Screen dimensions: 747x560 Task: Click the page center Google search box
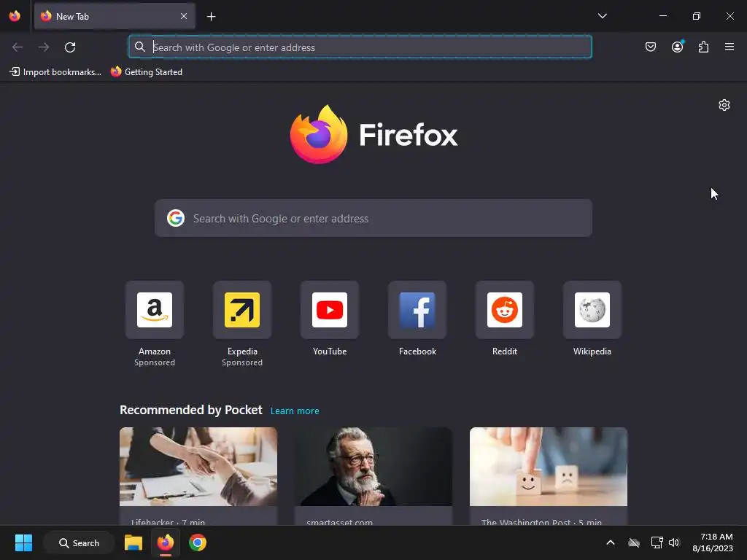coord(373,218)
